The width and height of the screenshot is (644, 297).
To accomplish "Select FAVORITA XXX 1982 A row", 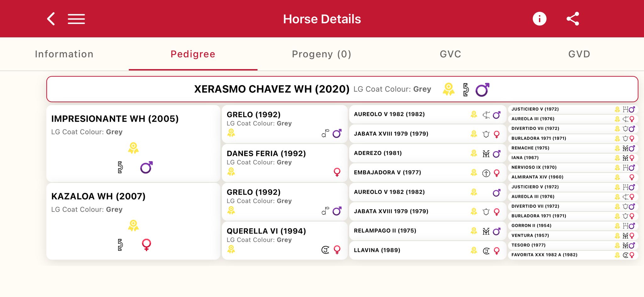I will 544,255.
